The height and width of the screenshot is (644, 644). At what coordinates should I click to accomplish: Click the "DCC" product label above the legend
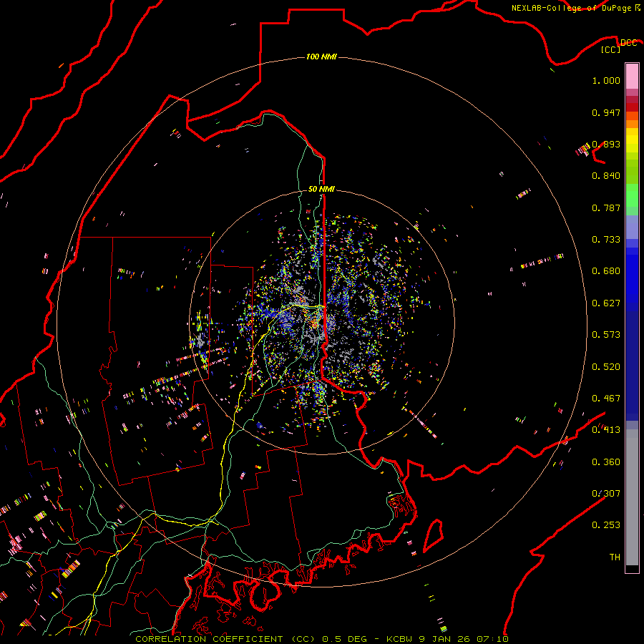point(628,43)
